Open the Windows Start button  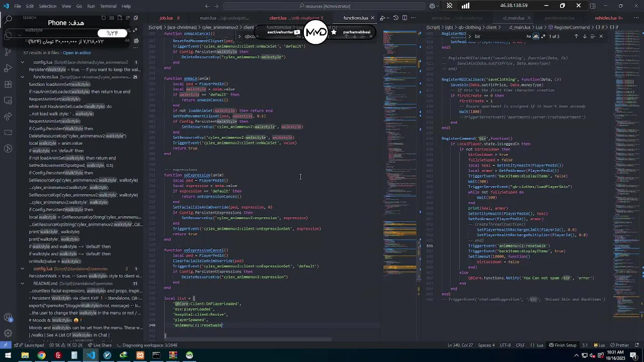[x=8, y=355]
